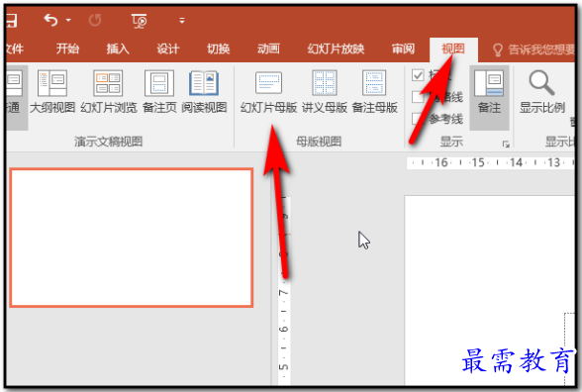Open Customize Quick Access Toolbar dropdown
582x392 pixels.
(182, 21)
